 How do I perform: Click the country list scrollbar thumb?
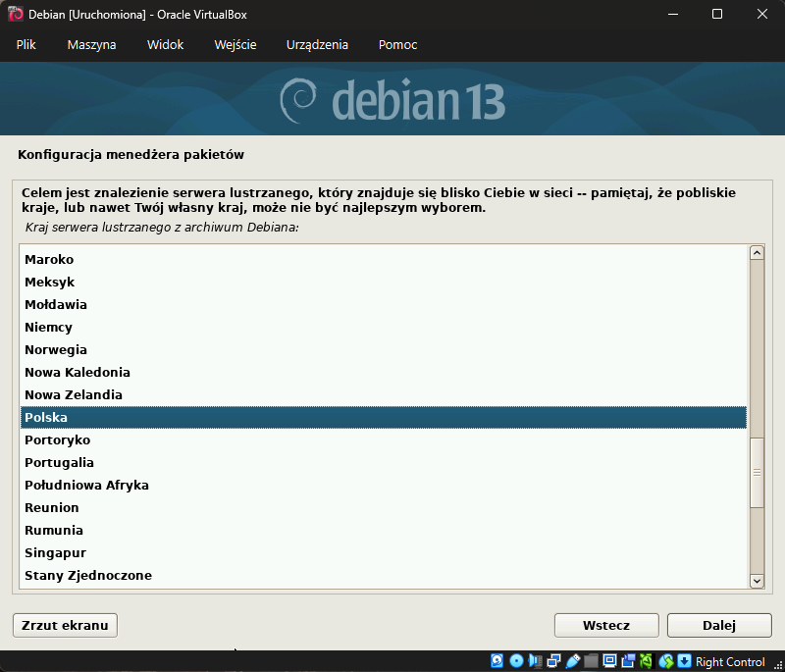(757, 472)
